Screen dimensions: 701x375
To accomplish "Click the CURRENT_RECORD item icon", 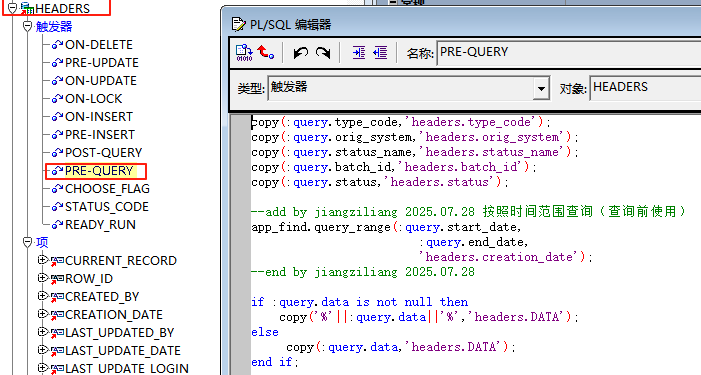I will pos(57,261).
